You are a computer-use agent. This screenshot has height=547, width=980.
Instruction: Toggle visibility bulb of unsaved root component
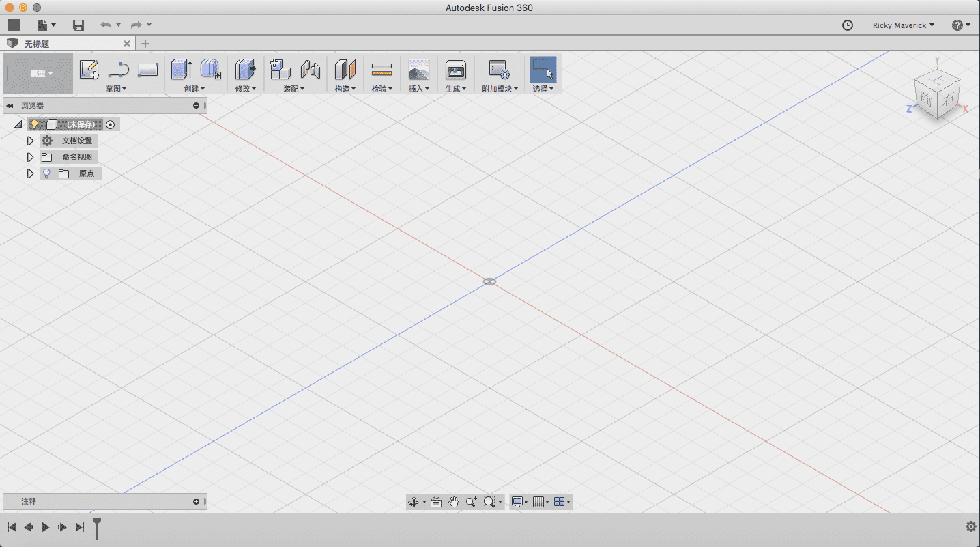(x=34, y=124)
